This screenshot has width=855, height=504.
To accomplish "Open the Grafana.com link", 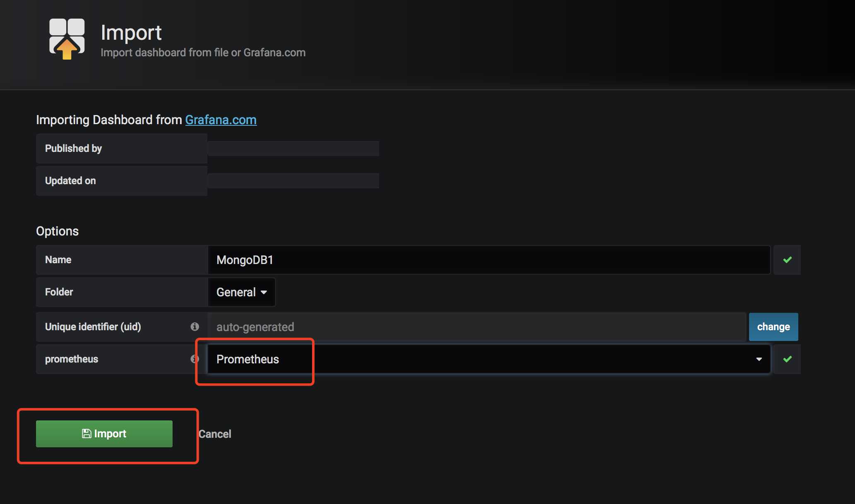I will click(x=221, y=120).
